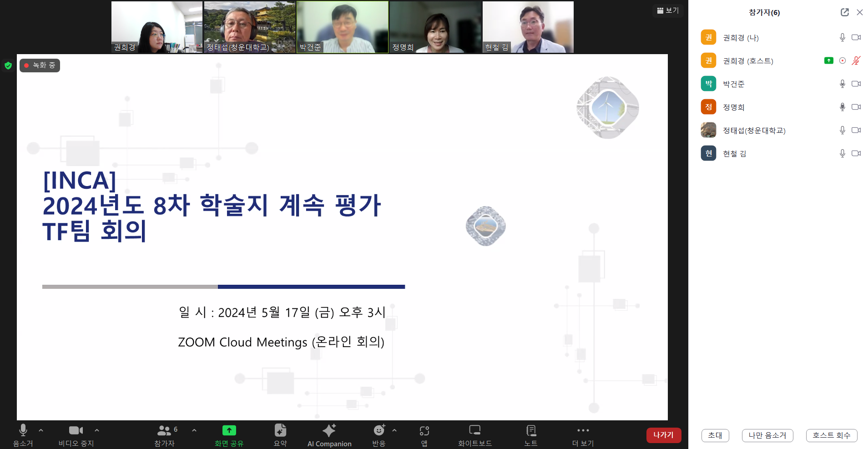Image resolution: width=868 pixels, height=449 pixels.
Task: Expand video options arrow next to 비디오 중지
Action: [97, 430]
